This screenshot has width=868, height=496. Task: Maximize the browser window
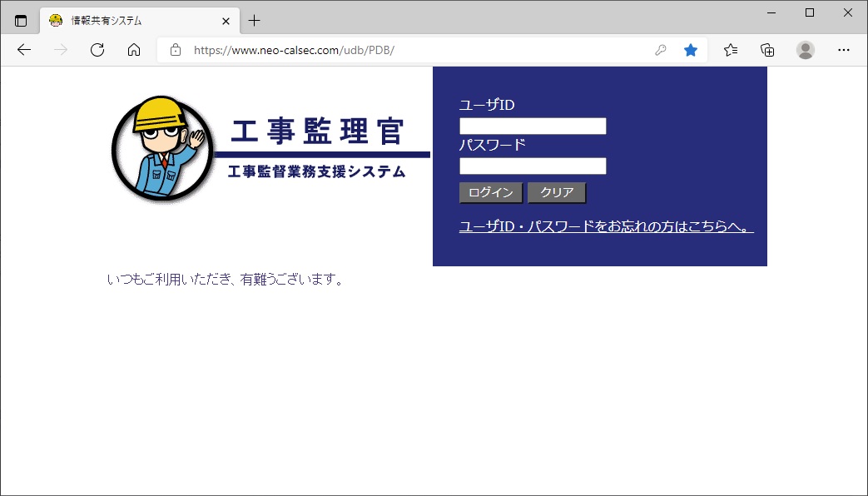click(x=809, y=12)
